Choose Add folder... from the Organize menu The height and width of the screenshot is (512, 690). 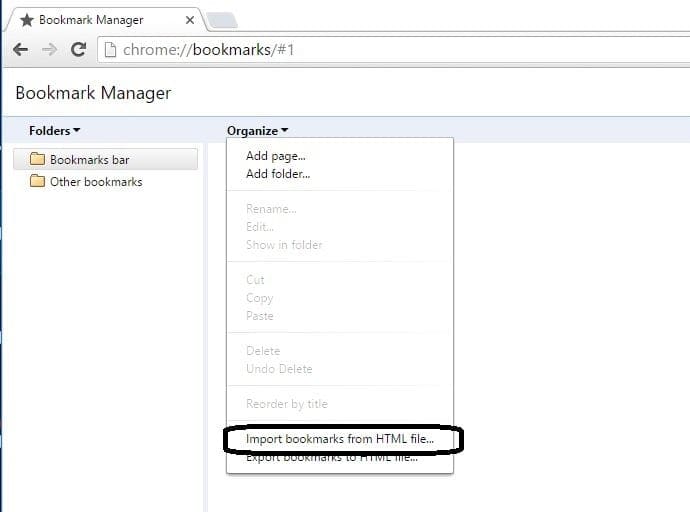278,174
